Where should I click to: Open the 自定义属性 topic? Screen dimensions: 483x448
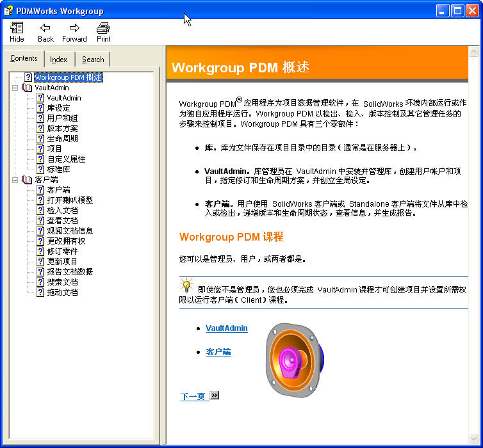(66, 159)
